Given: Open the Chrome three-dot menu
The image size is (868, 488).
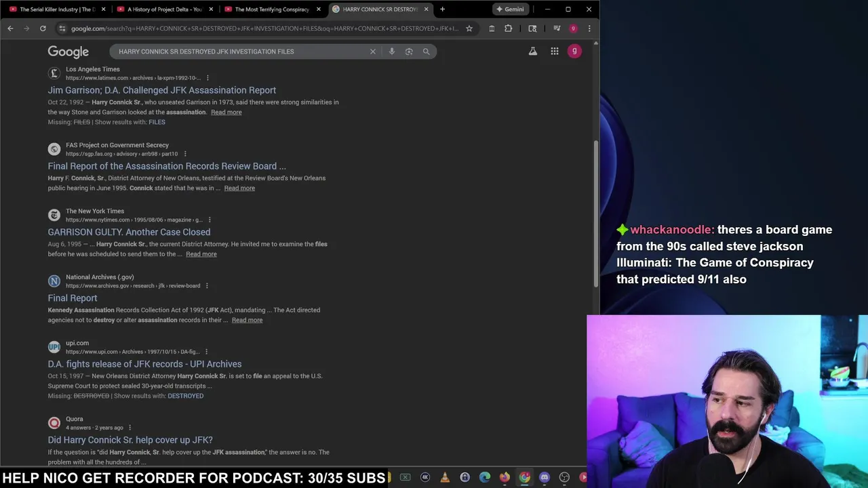Looking at the screenshot, I should pyautogui.click(x=589, y=28).
